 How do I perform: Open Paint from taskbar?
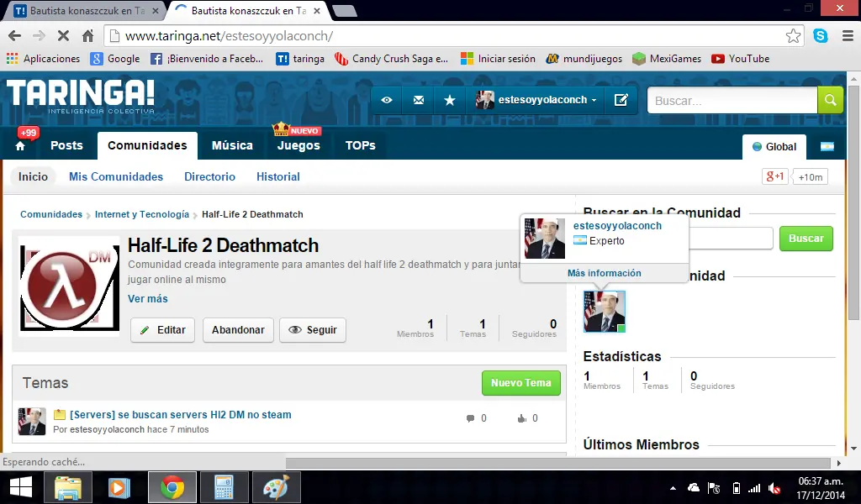tap(276, 487)
